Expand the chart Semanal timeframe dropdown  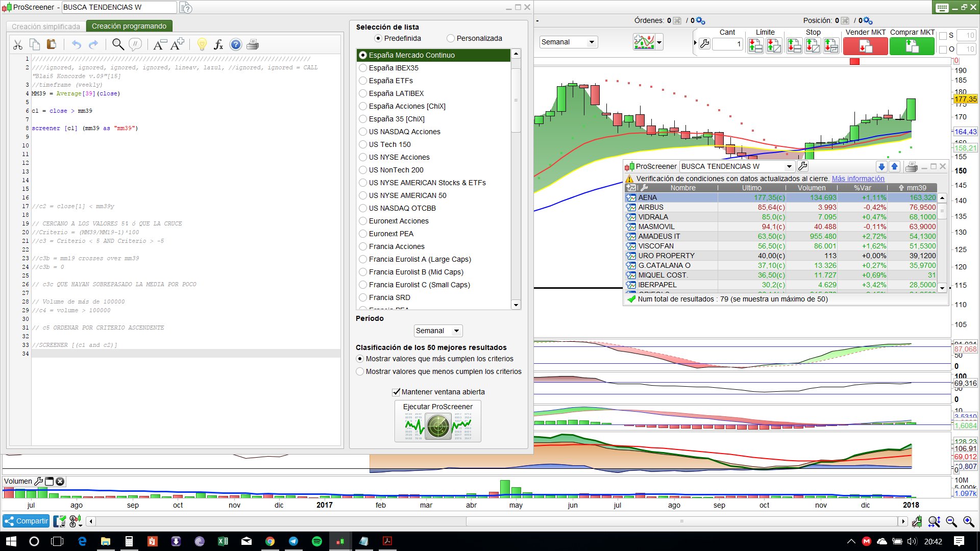[569, 42]
